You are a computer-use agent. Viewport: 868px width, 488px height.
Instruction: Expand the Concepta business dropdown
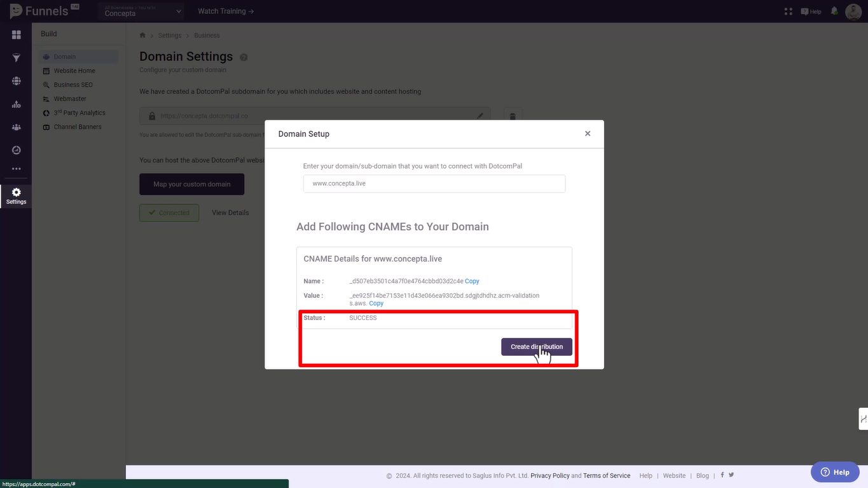click(141, 11)
